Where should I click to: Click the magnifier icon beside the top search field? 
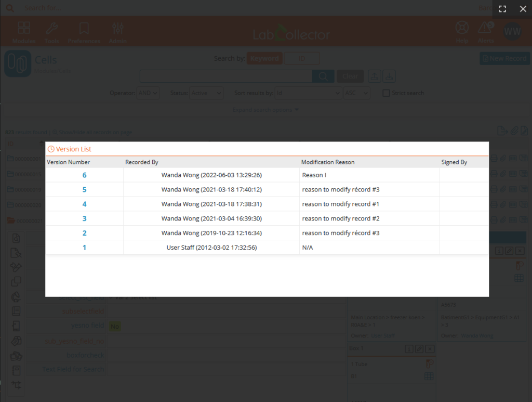pyautogui.click(x=10, y=8)
